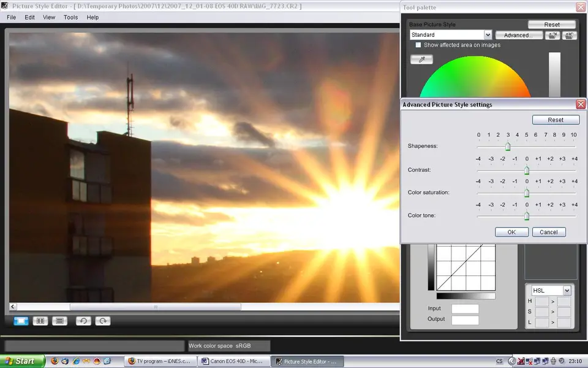
Task: Click the Sharpness slider handle
Action: tap(508, 147)
